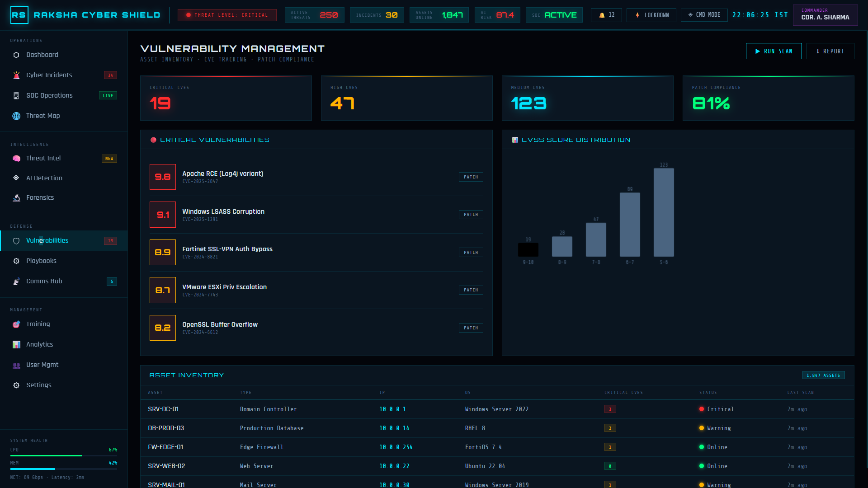Viewport: 868px width, 488px height.
Task: Open the notifications bell with 12 alerts
Action: [606, 15]
